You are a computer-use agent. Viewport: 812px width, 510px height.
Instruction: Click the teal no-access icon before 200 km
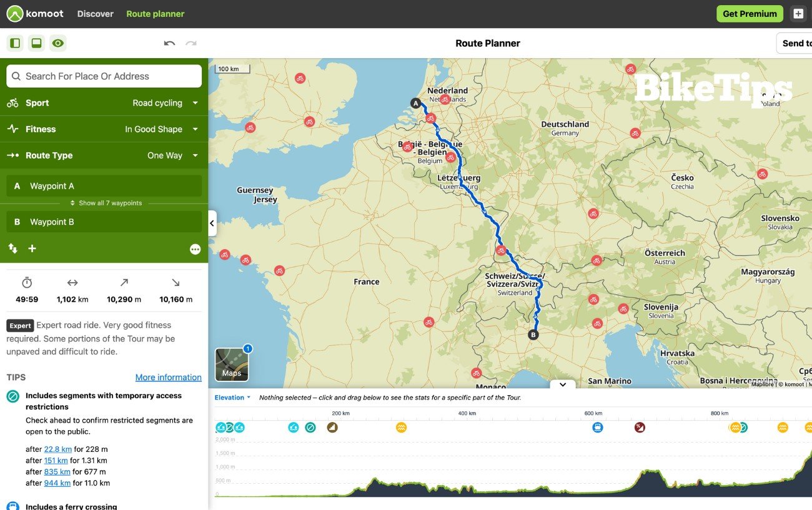(x=310, y=428)
